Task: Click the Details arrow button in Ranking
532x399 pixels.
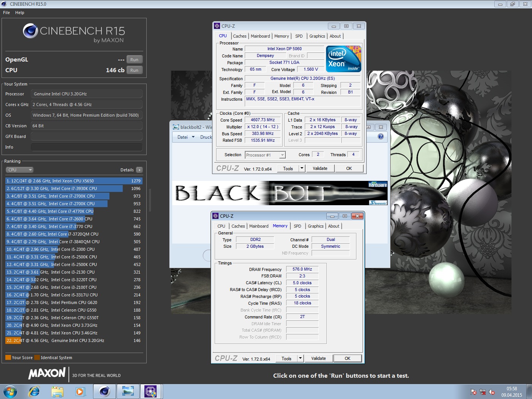Action: pyautogui.click(x=139, y=170)
